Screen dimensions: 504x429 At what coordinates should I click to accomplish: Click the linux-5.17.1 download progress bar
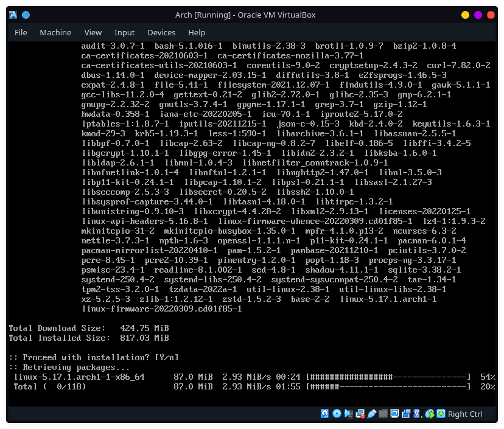point(388,377)
